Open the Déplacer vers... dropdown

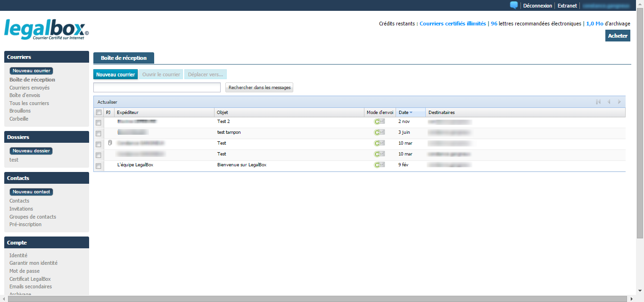pyautogui.click(x=206, y=74)
